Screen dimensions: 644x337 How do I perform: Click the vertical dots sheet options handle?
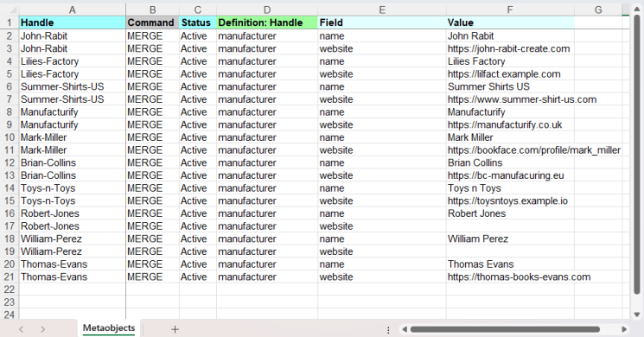(x=388, y=329)
